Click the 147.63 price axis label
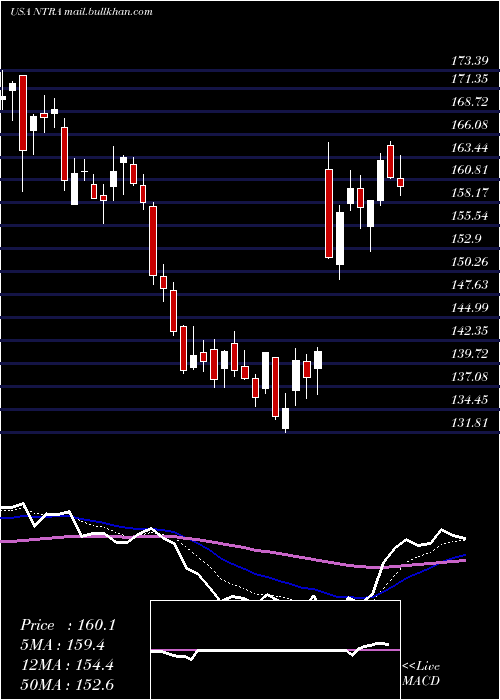This screenshot has width=500, height=700. pos(470,284)
